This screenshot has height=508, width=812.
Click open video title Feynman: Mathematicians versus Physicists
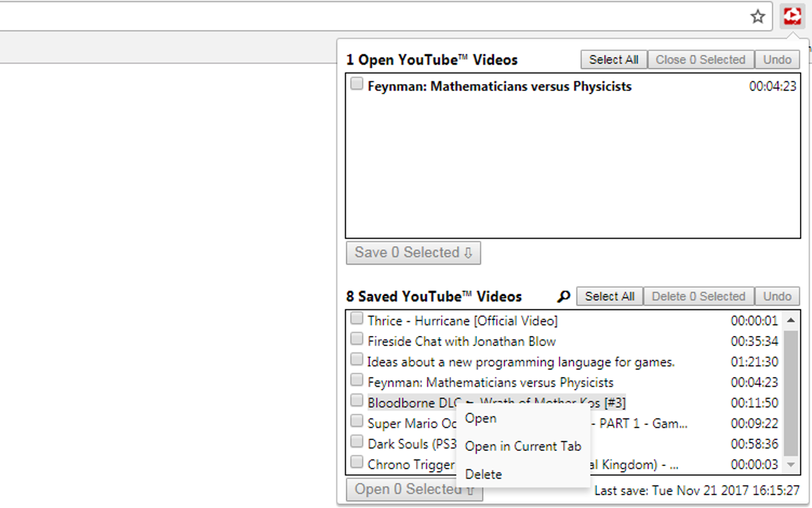499,86
